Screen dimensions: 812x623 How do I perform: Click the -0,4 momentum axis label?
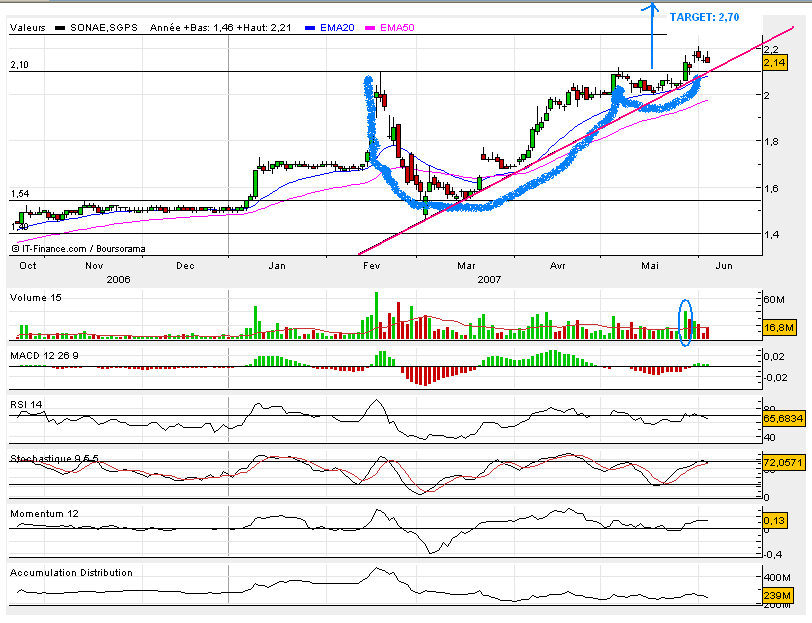coord(773,555)
